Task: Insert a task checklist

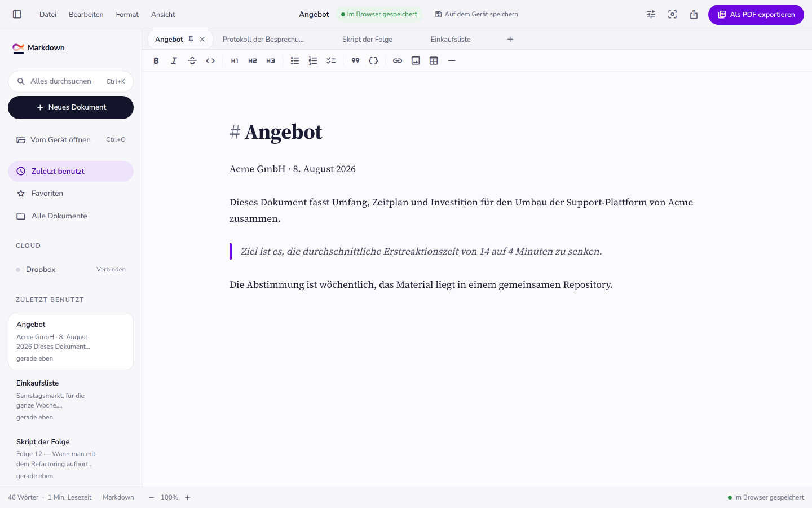Action: pos(331,61)
